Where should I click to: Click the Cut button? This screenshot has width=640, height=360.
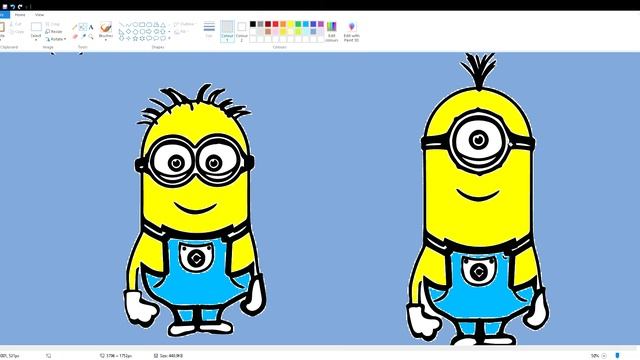[16, 24]
